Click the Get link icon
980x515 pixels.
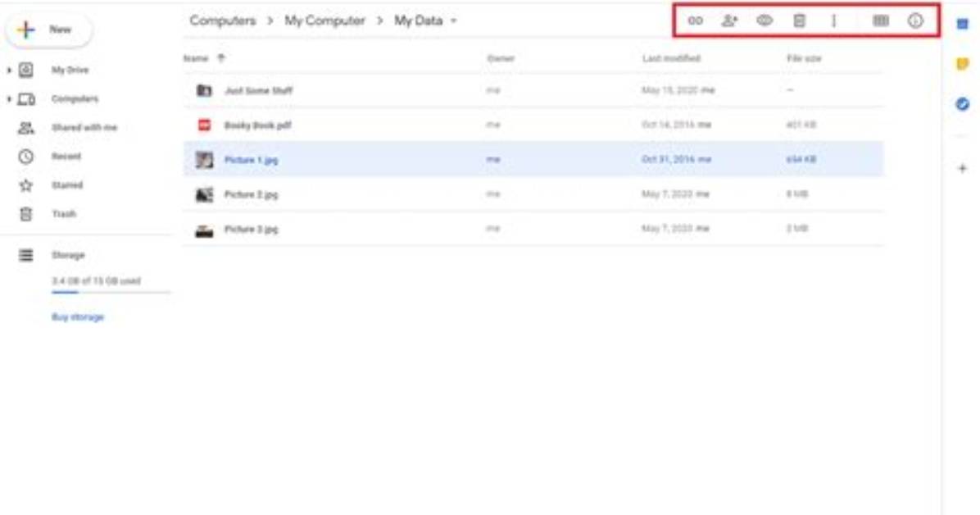(695, 21)
